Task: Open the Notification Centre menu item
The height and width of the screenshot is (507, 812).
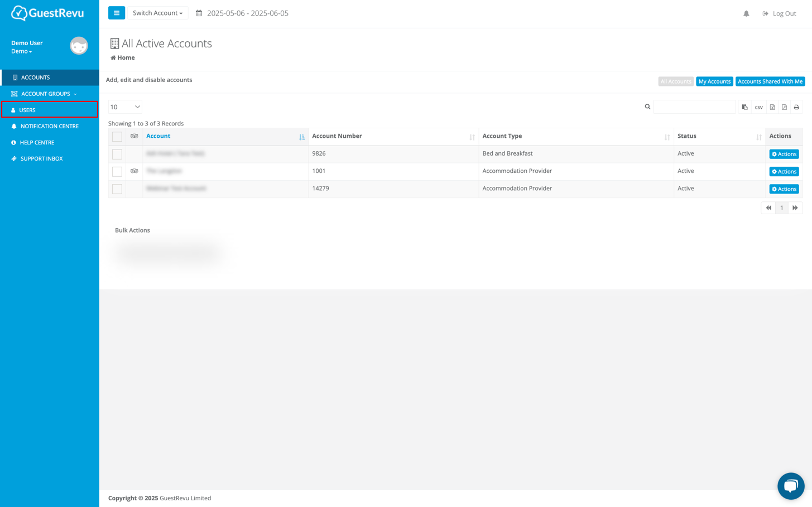Action: click(49, 126)
